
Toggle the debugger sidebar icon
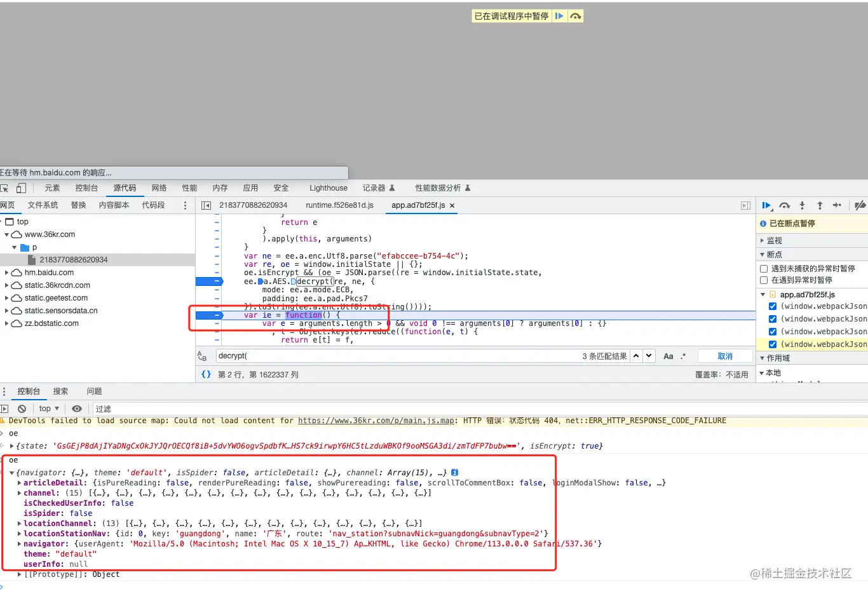click(x=746, y=205)
